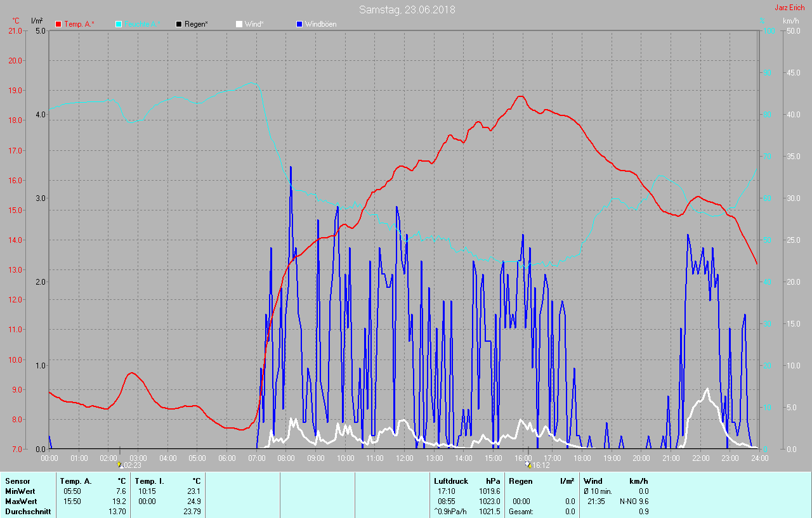Click the date title Samstag, 23.06.2018

407,10
